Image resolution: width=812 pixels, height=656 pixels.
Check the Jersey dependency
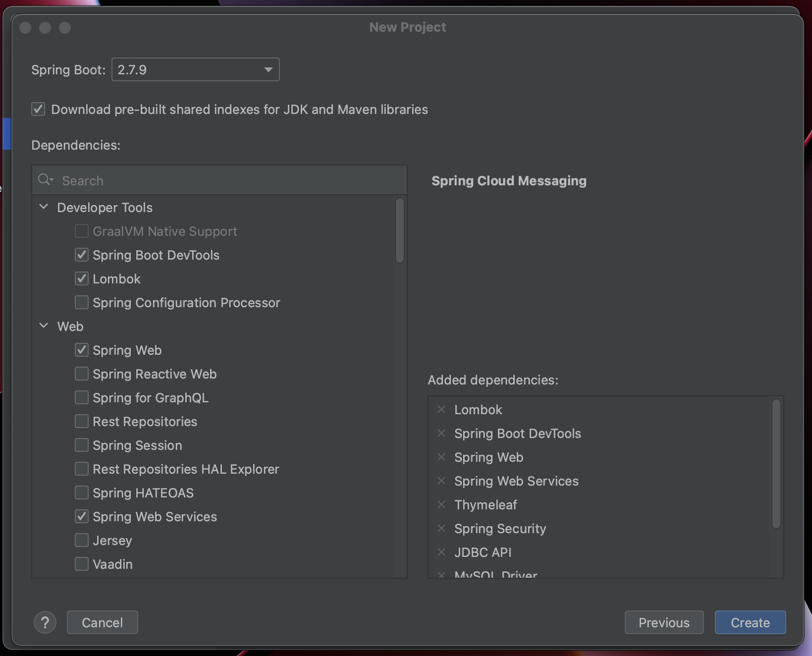click(x=82, y=540)
